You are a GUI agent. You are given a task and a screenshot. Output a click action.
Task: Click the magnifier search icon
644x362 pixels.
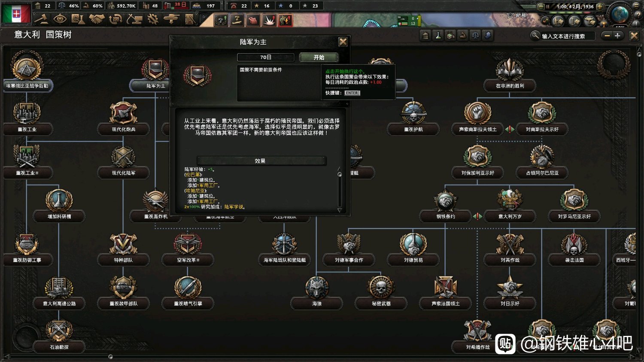[x=535, y=36]
